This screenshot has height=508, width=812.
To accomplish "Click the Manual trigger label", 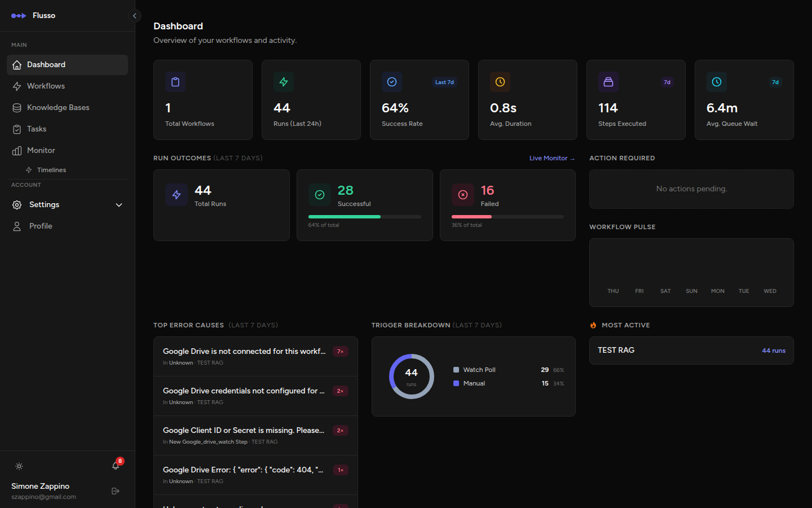I will tap(474, 383).
